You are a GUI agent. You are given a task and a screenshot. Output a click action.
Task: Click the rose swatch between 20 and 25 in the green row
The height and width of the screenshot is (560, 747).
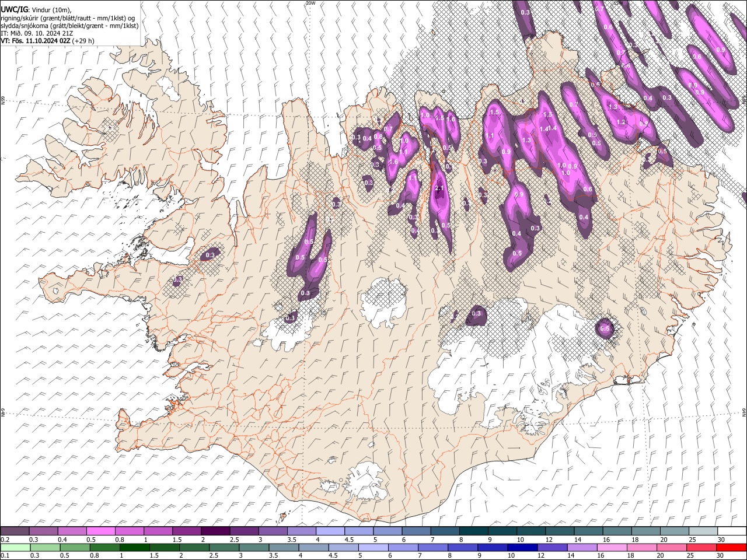pyautogui.click(x=671, y=547)
